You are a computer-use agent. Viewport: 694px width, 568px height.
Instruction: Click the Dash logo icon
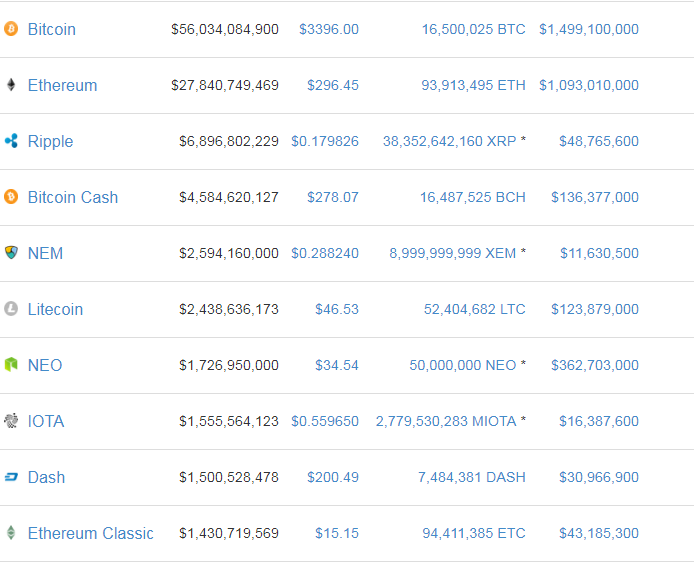pyautogui.click(x=11, y=477)
